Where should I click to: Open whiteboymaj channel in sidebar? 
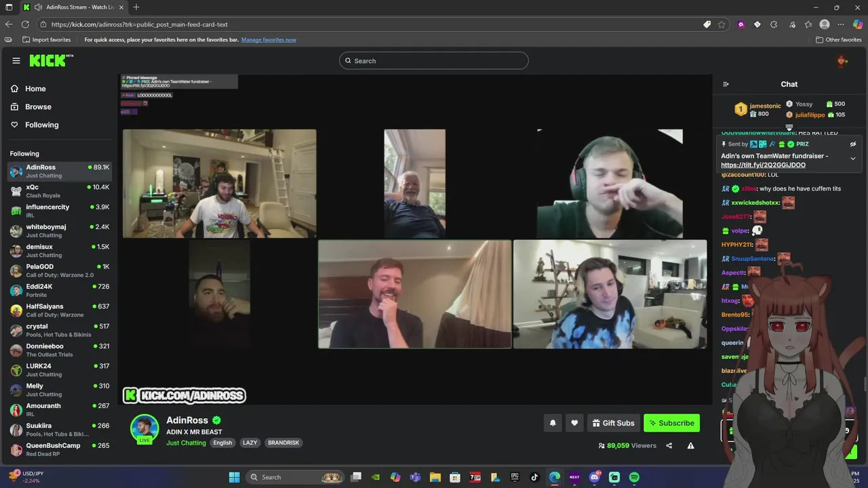pos(59,230)
